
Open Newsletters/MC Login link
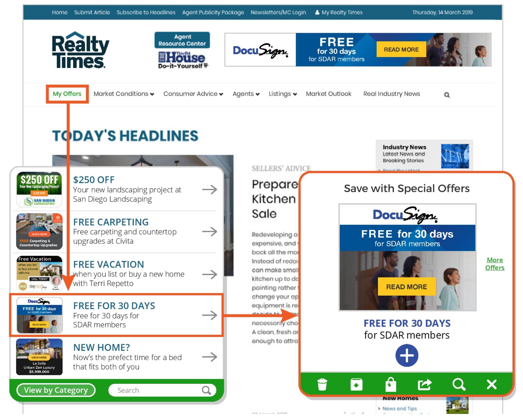point(278,12)
